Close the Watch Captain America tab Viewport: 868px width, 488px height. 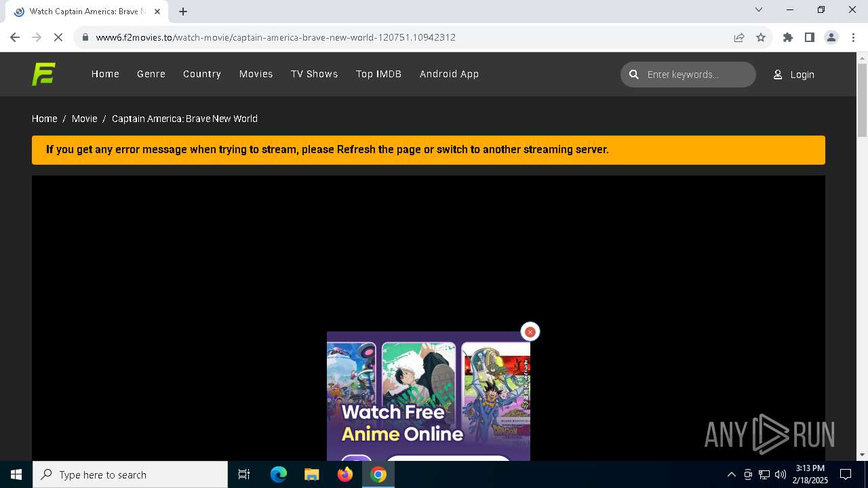click(x=157, y=12)
